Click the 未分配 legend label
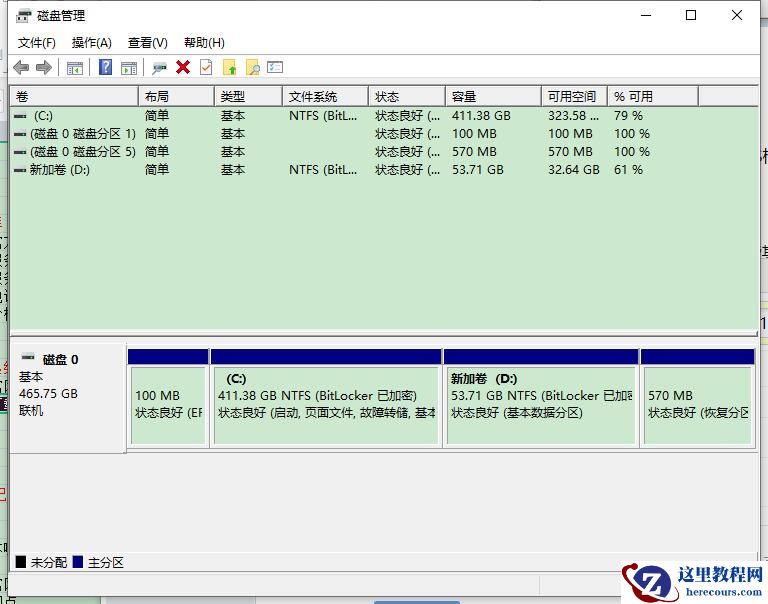This screenshot has width=768, height=604. [x=48, y=562]
